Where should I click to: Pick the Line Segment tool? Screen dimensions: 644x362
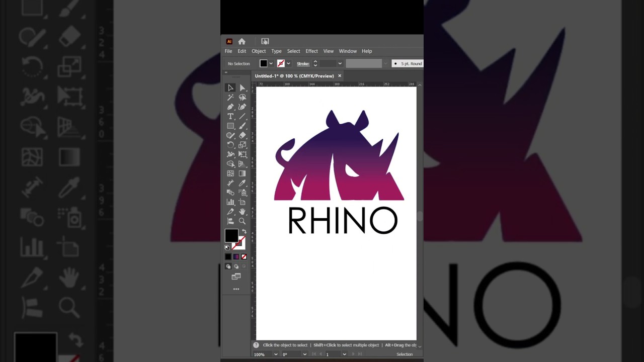(x=243, y=117)
